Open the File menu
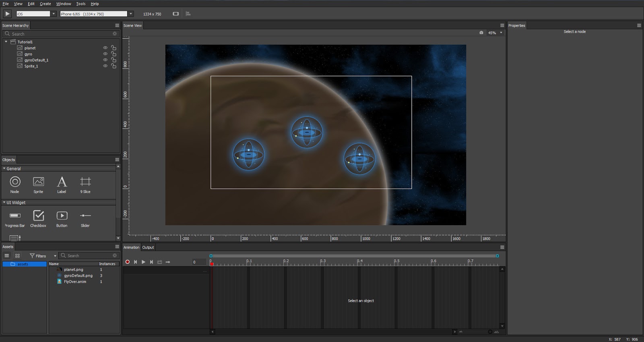This screenshot has width=644, height=342. tap(6, 4)
